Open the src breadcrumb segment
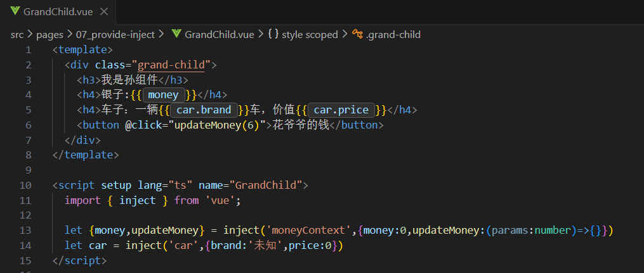The width and height of the screenshot is (644, 273). (x=17, y=35)
